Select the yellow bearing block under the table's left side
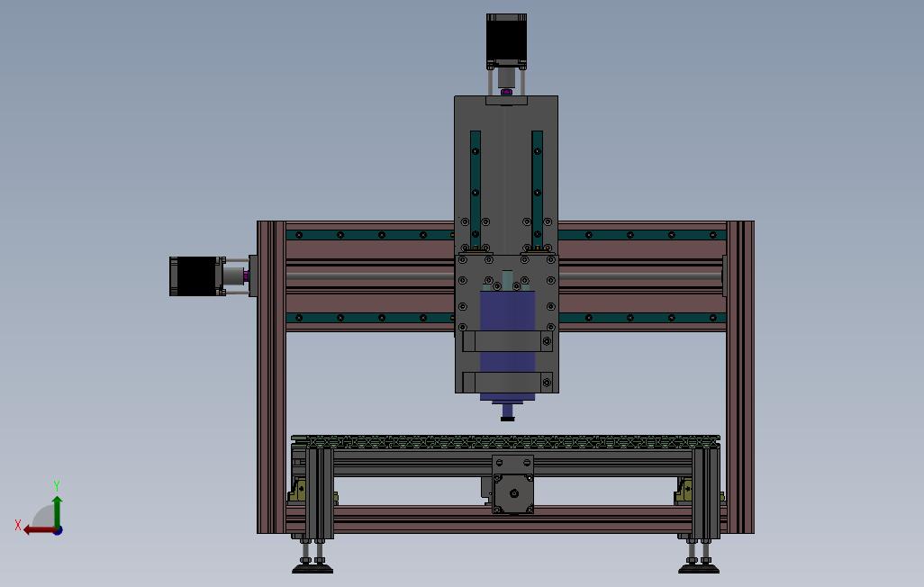The width and height of the screenshot is (924, 587). (x=299, y=492)
